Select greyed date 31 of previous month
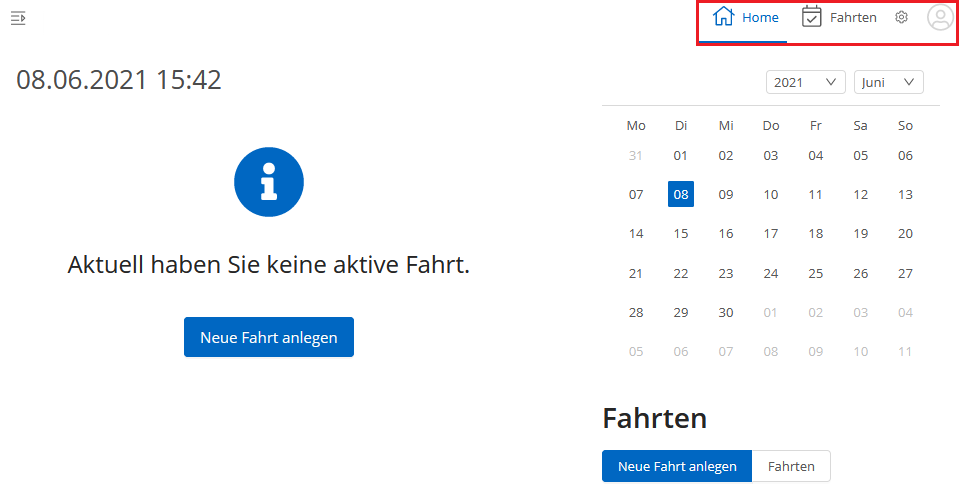The width and height of the screenshot is (959, 486). pos(636,155)
